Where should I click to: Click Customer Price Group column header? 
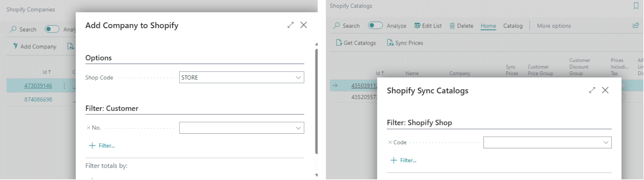tap(540, 70)
